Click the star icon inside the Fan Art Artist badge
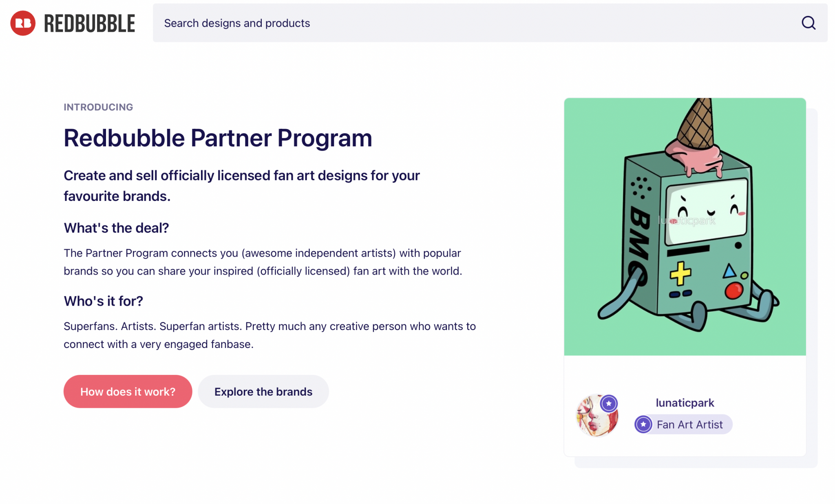835x504 pixels. [643, 424]
